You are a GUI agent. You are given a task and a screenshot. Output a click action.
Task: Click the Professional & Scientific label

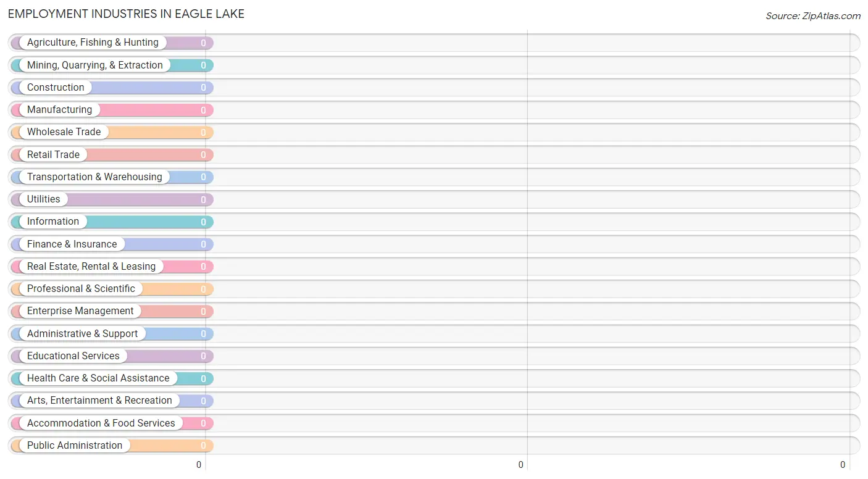pyautogui.click(x=81, y=288)
